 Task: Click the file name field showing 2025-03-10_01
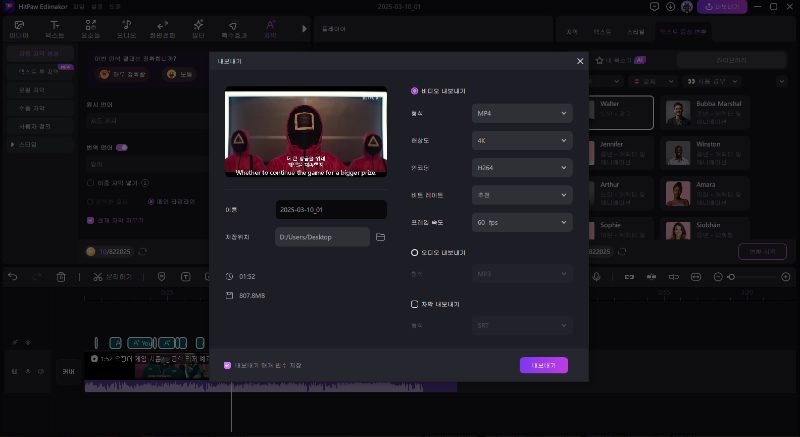330,210
